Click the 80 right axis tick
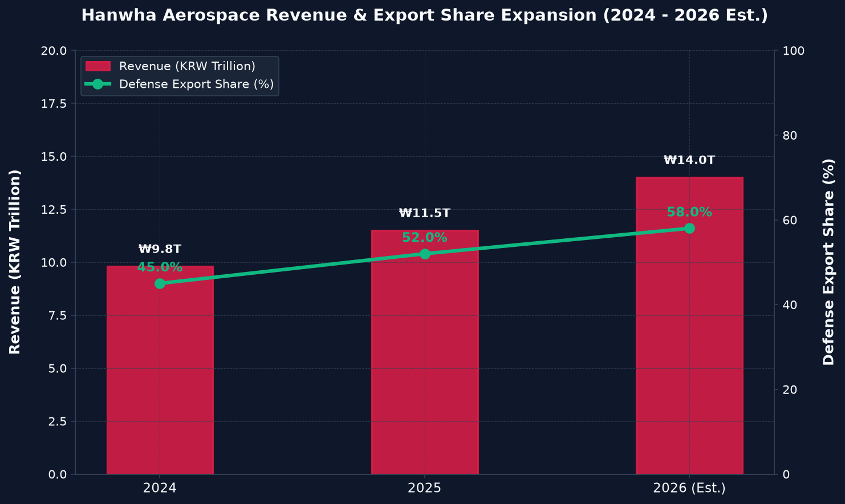This screenshot has height=504, width=845. click(790, 136)
